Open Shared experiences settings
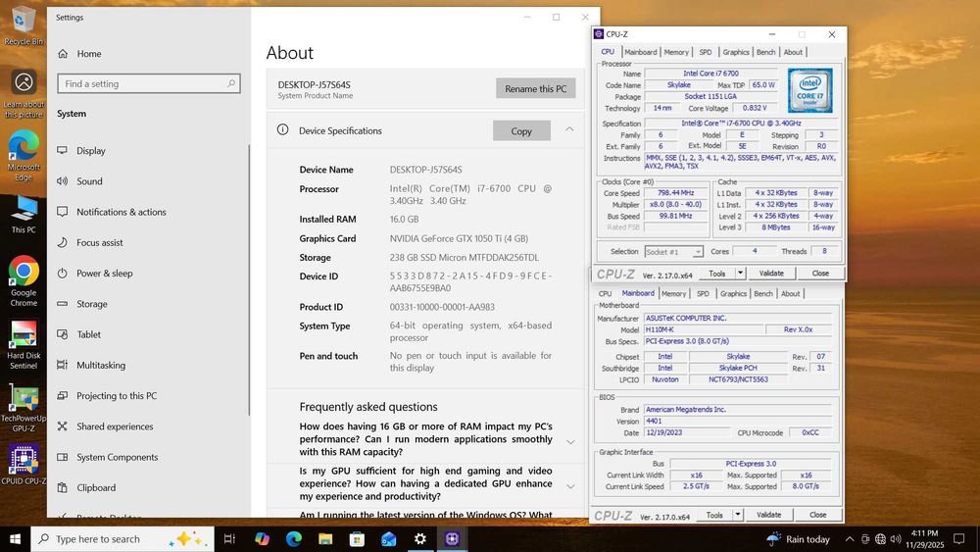 tap(148, 427)
